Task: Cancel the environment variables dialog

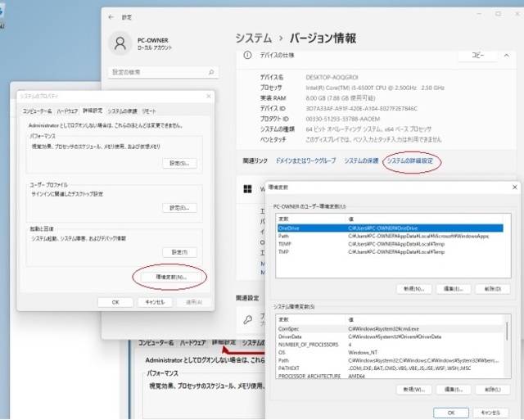Action: [490, 413]
